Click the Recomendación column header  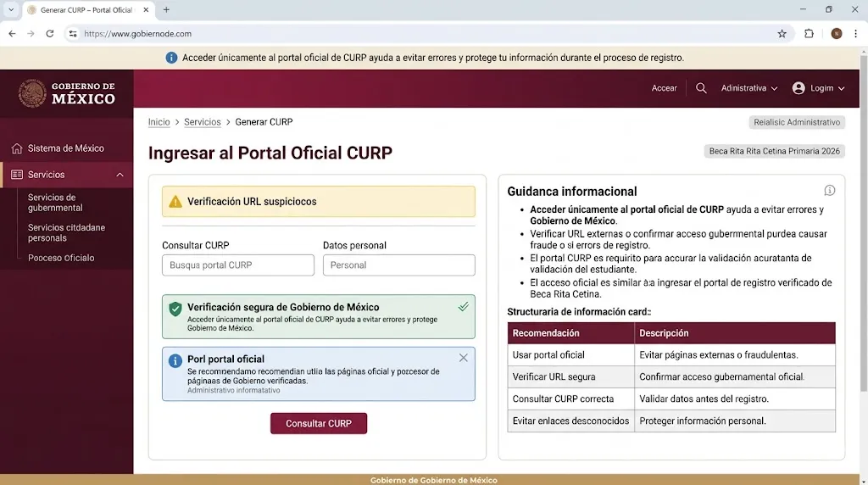click(x=570, y=333)
